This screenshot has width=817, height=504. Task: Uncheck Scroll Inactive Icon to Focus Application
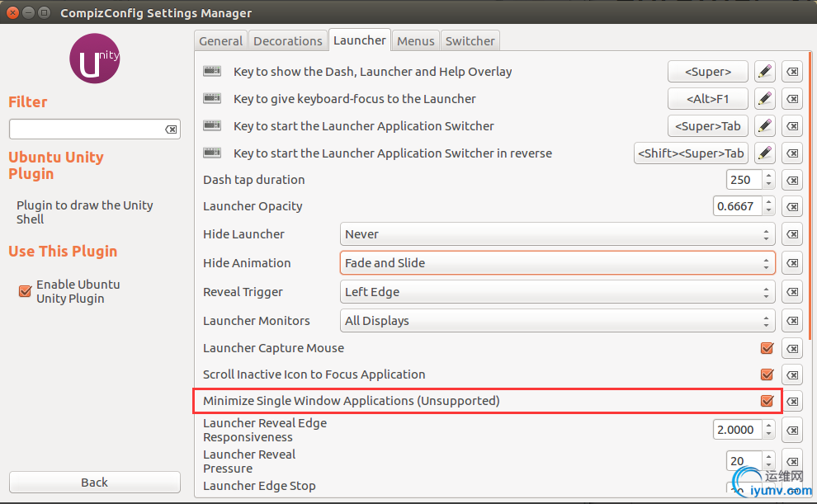[x=767, y=374]
